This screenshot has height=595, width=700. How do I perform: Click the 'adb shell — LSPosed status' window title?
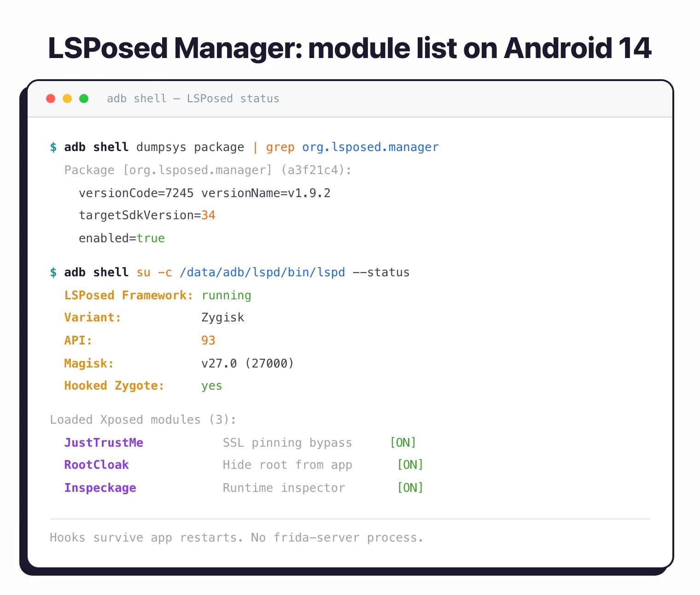pos(193,99)
